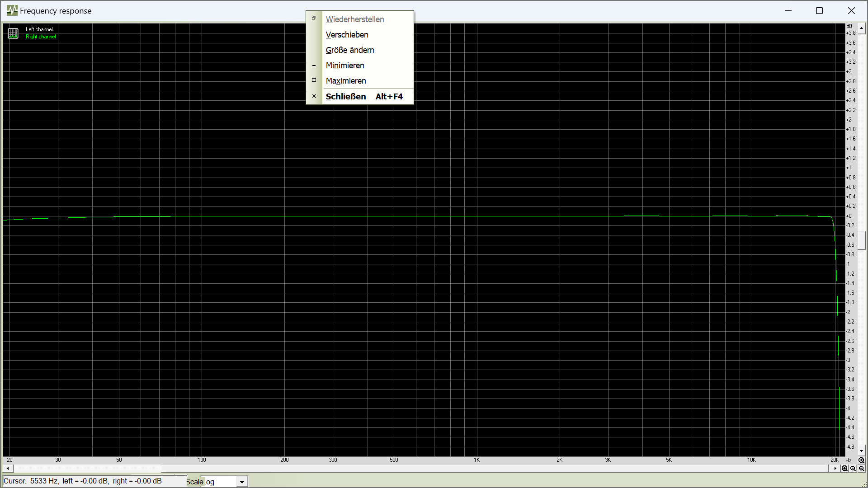Image resolution: width=868 pixels, height=488 pixels.
Task: Open the Scale dropdown showing Log
Action: tap(242, 482)
